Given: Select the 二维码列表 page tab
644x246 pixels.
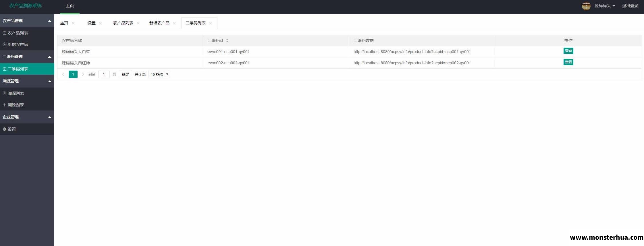Looking at the screenshot, I should coord(195,23).
